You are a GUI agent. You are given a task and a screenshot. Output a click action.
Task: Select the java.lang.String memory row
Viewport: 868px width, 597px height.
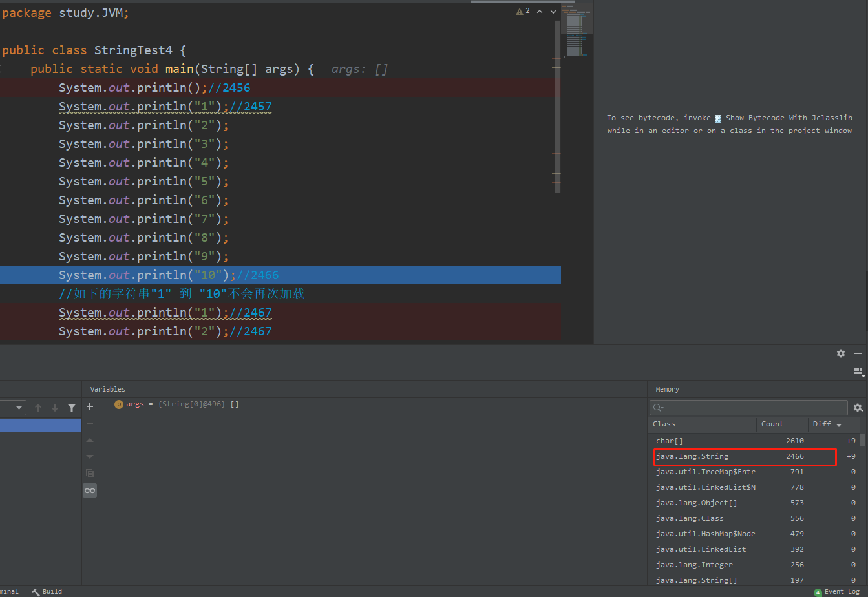[754, 456]
